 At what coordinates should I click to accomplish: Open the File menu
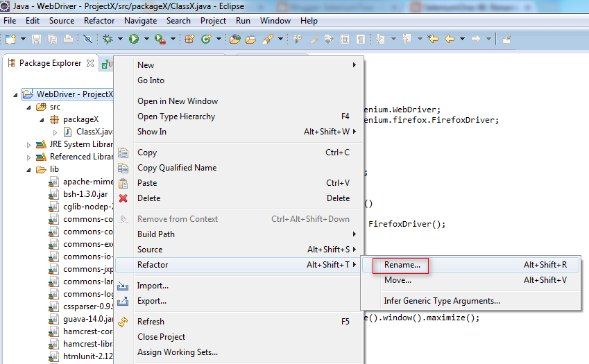(10, 21)
